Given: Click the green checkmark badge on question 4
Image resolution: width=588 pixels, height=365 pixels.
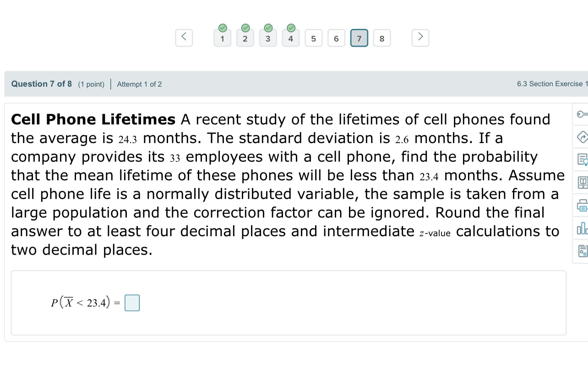Looking at the screenshot, I should (291, 28).
